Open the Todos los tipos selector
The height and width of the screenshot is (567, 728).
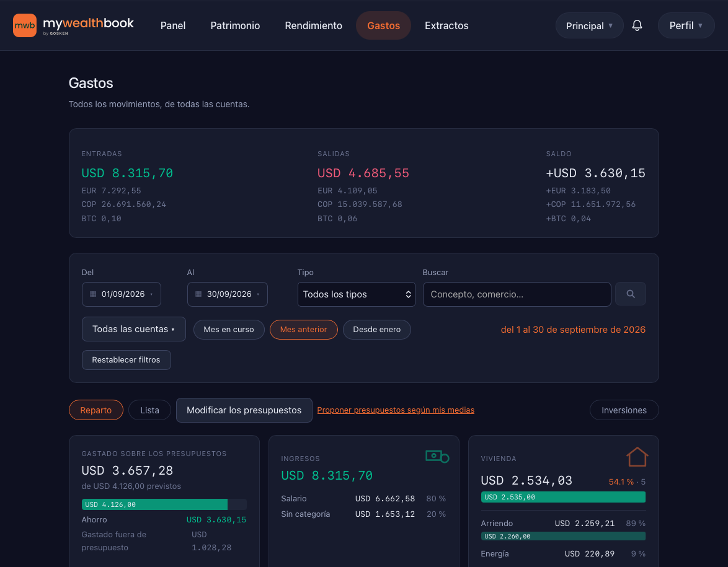[356, 294]
